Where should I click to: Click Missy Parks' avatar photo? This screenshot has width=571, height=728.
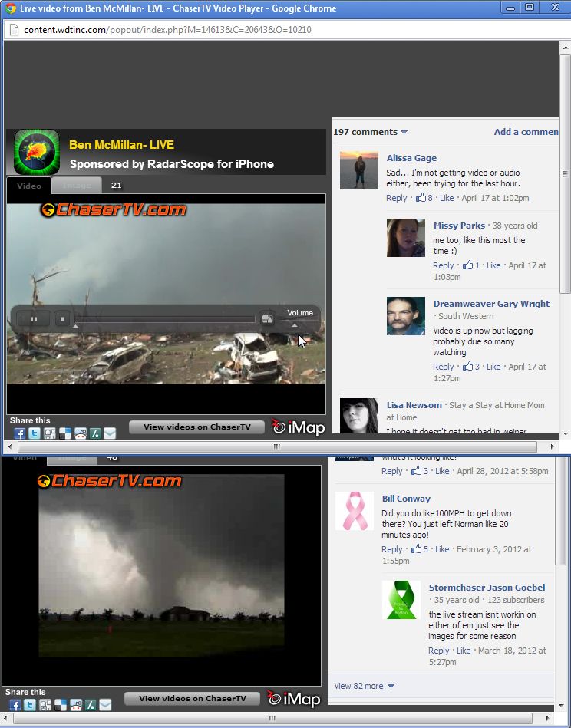pyautogui.click(x=405, y=238)
